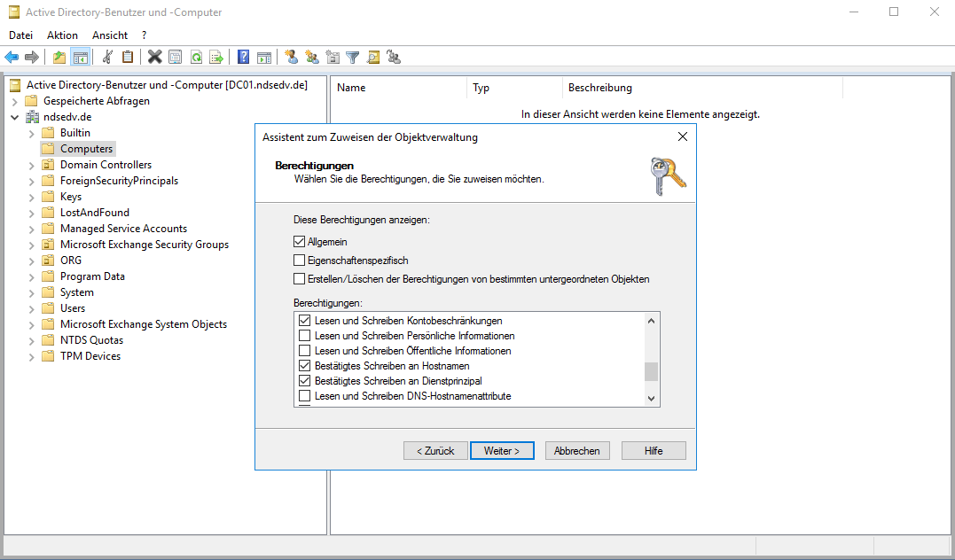Click the export list toolbar icon

215,58
